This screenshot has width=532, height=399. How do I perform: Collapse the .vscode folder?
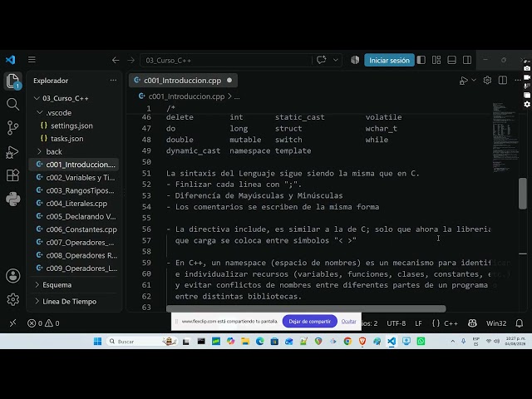coord(40,112)
